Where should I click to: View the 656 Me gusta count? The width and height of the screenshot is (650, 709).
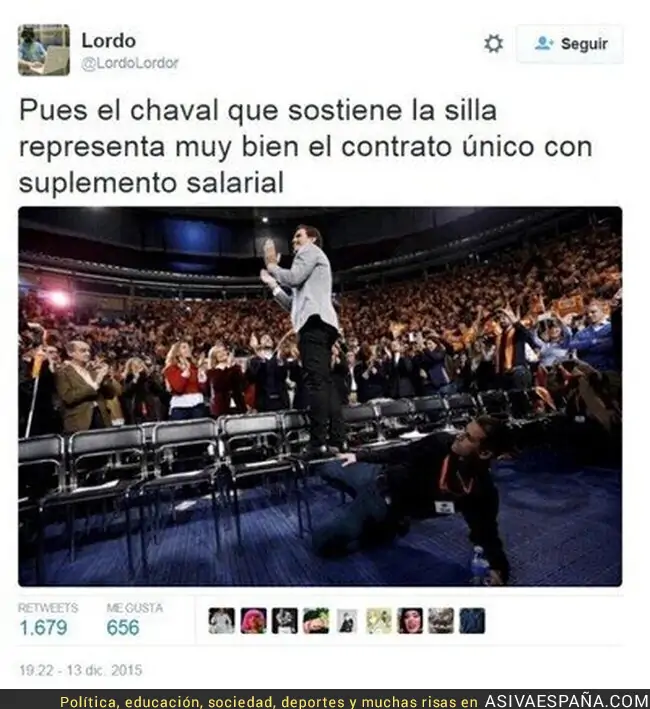coord(123,628)
